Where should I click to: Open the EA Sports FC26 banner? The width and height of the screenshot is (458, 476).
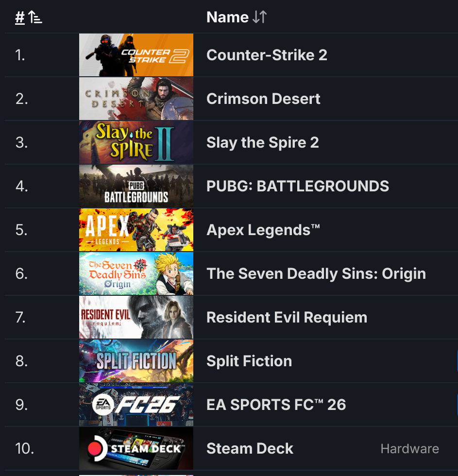pyautogui.click(x=136, y=405)
